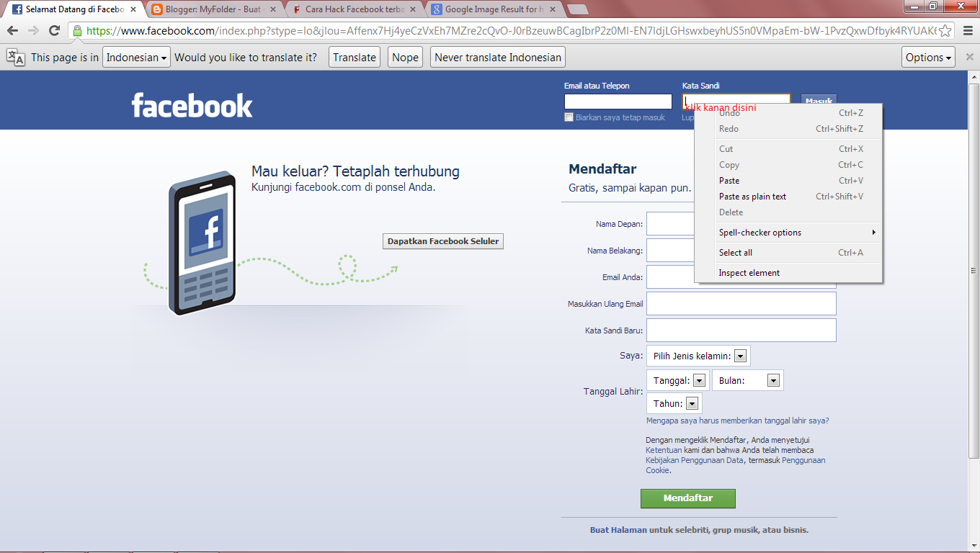Open the Indonesian language dropdown

pos(135,56)
